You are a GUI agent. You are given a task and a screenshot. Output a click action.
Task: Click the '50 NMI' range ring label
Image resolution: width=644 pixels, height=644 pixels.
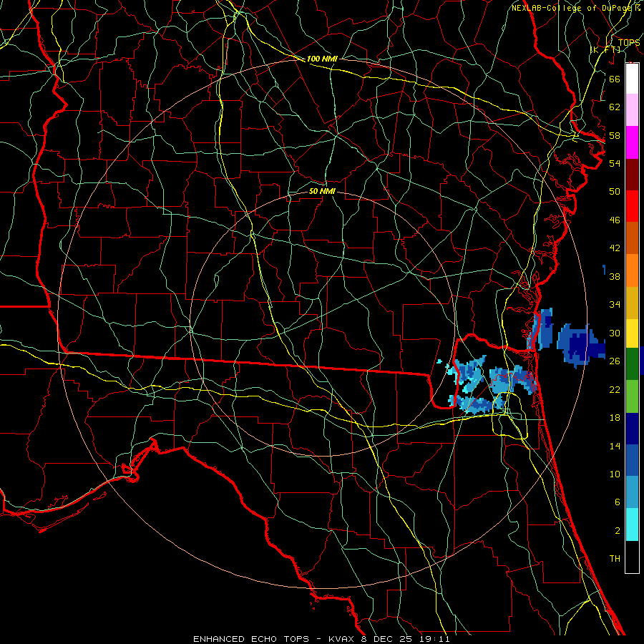pyautogui.click(x=322, y=191)
